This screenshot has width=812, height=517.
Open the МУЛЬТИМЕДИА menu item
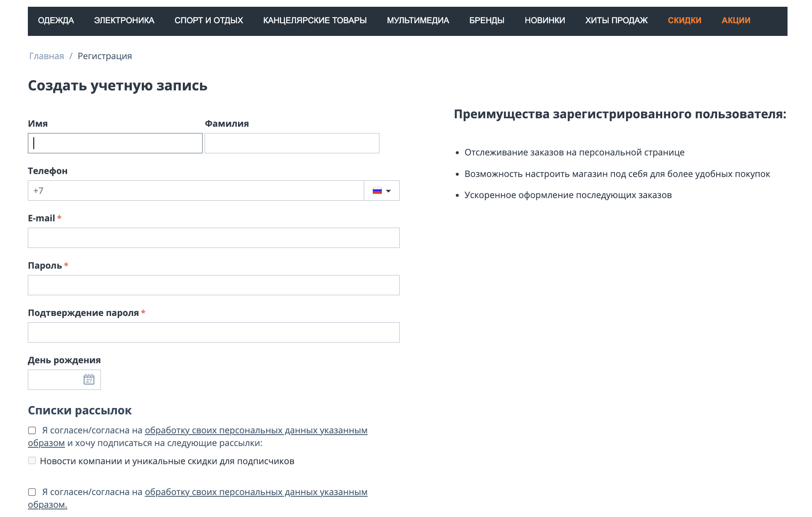[x=418, y=21]
